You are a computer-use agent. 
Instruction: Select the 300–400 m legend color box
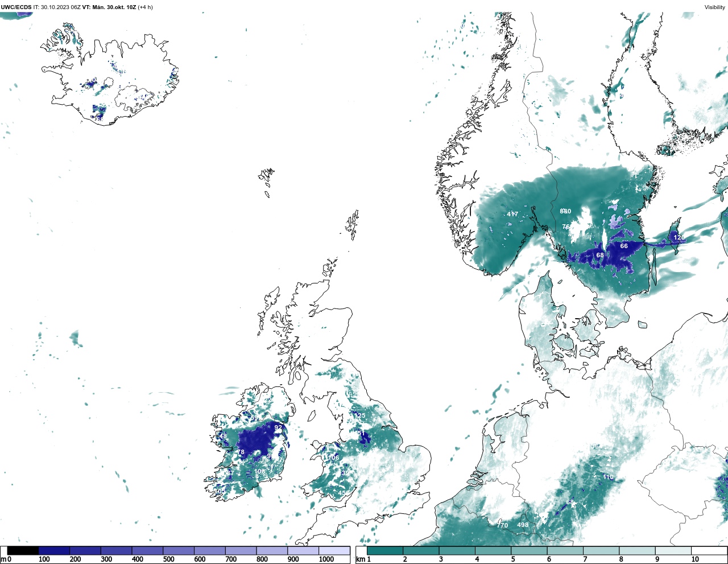click(117, 550)
